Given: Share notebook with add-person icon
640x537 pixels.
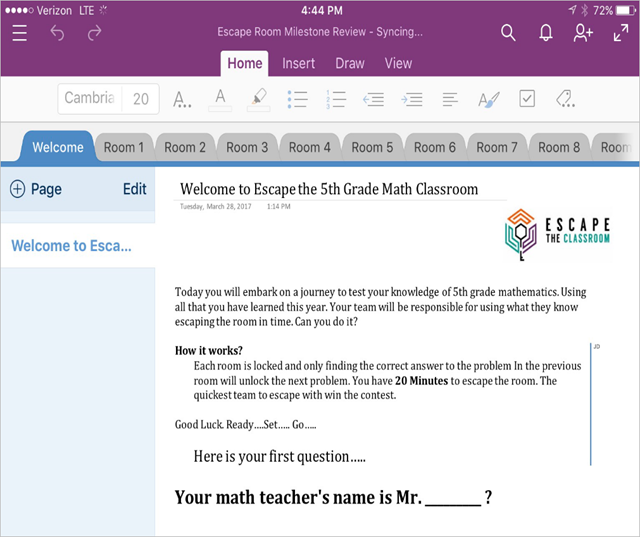Looking at the screenshot, I should tap(583, 33).
